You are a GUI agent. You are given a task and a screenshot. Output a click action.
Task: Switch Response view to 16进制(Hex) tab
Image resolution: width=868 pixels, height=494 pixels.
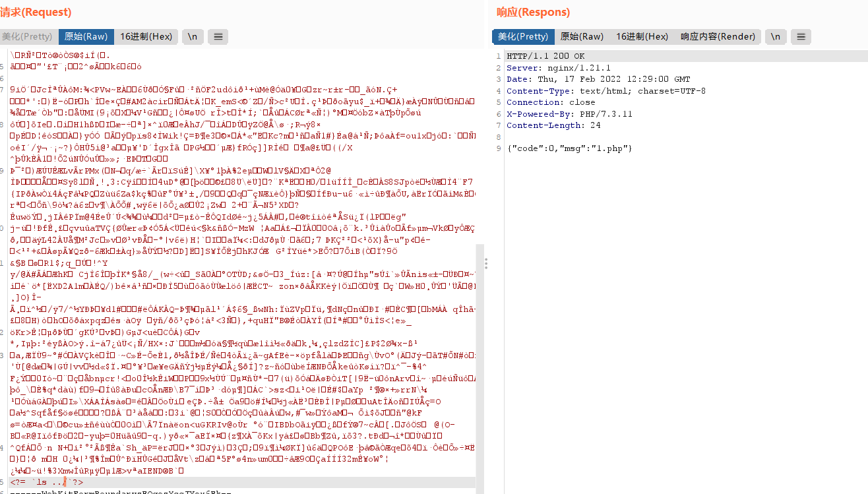coord(642,37)
